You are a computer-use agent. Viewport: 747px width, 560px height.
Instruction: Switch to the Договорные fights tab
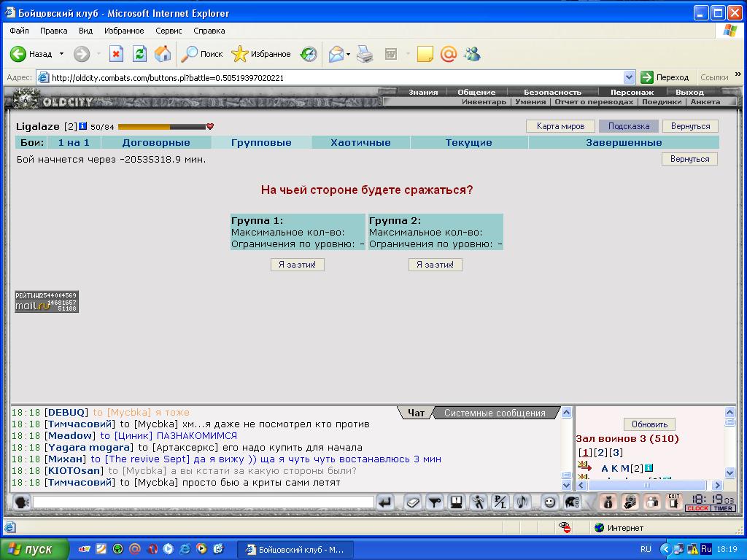click(156, 142)
